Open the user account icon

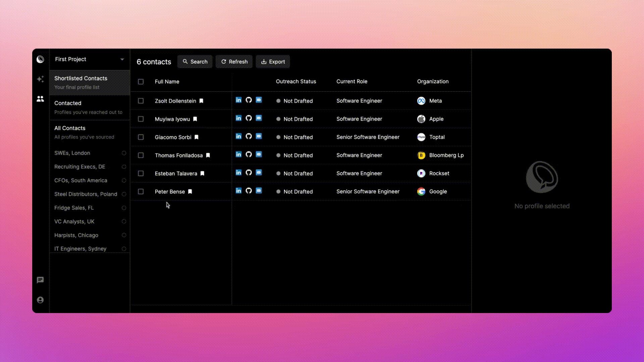[x=40, y=300]
